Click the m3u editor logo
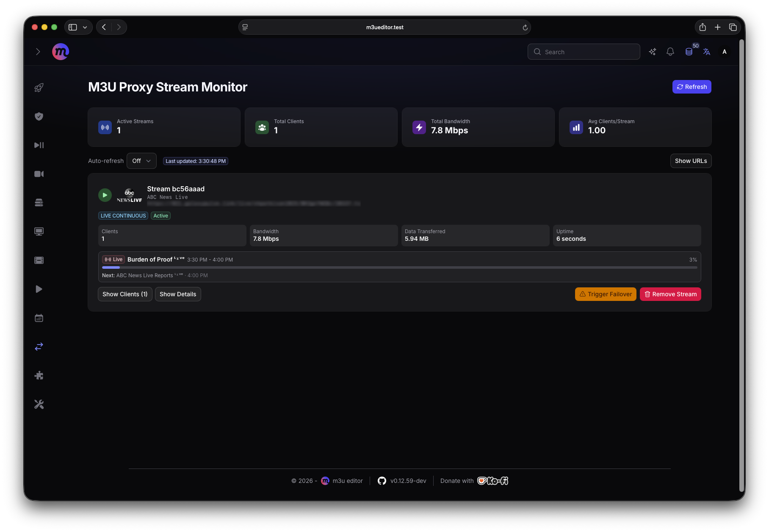 pos(61,52)
